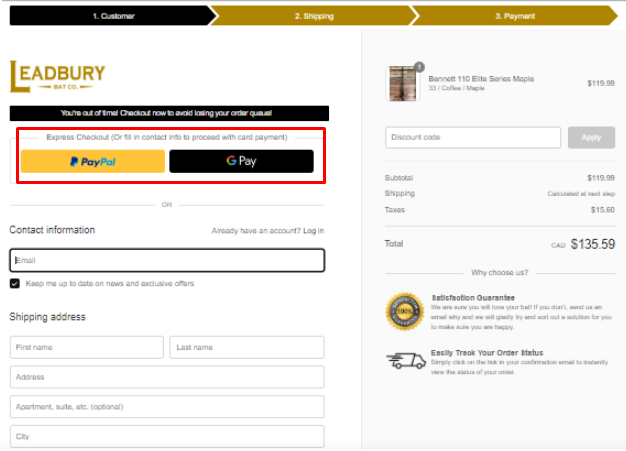Click the City input field
This screenshot has height=451, width=626.
click(167, 437)
